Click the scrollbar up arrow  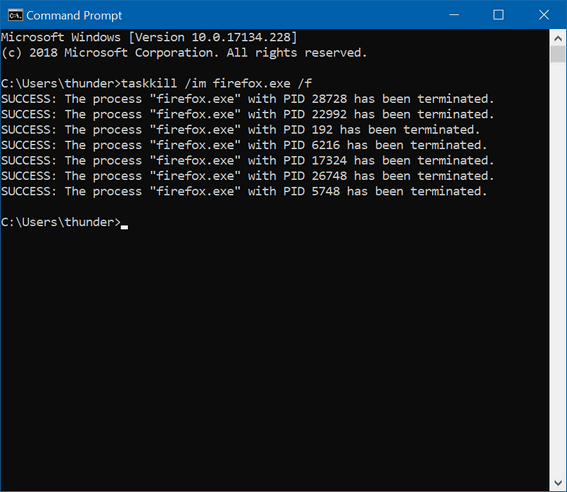pyautogui.click(x=558, y=38)
